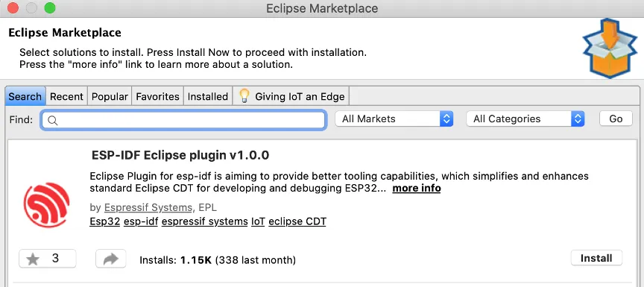
Task: Click the magnifier icon in the Find field
Action: [53, 120]
